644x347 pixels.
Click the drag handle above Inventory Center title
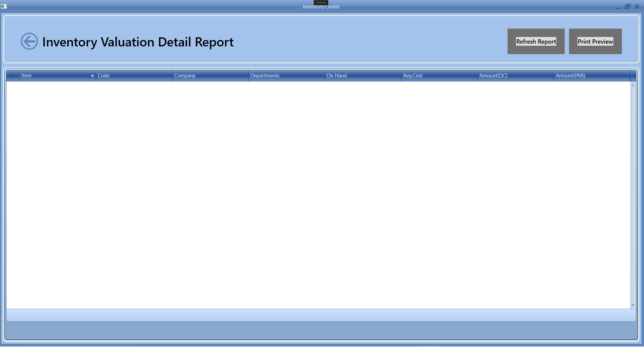coord(321,2)
